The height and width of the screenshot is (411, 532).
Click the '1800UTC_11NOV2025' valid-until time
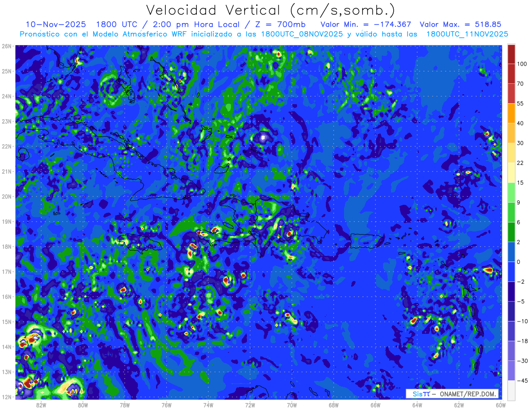point(467,34)
